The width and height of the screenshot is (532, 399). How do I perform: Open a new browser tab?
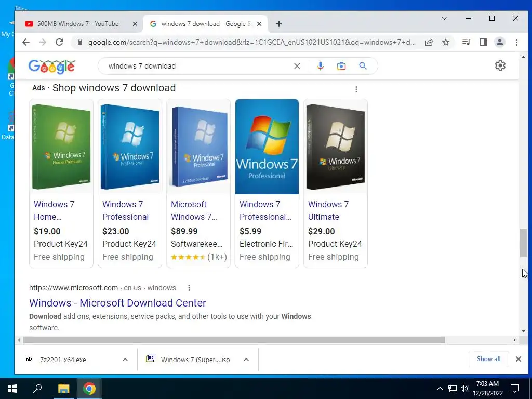tap(279, 24)
